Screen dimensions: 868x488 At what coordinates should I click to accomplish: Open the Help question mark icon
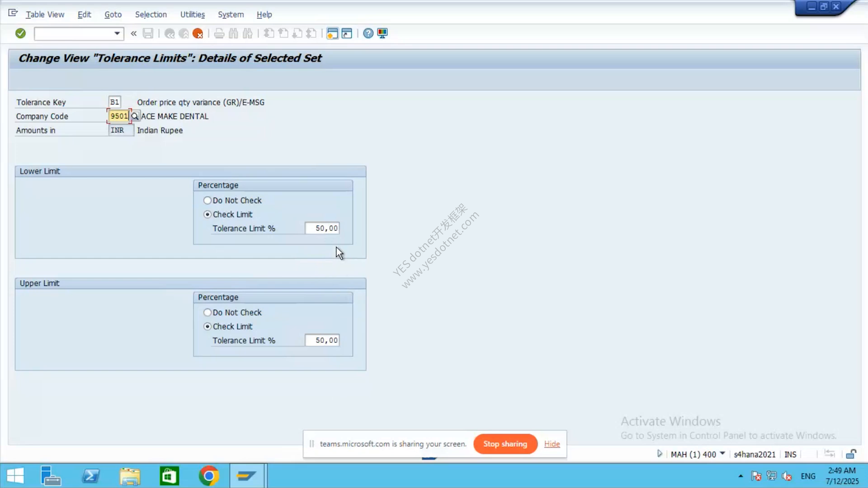368,33
